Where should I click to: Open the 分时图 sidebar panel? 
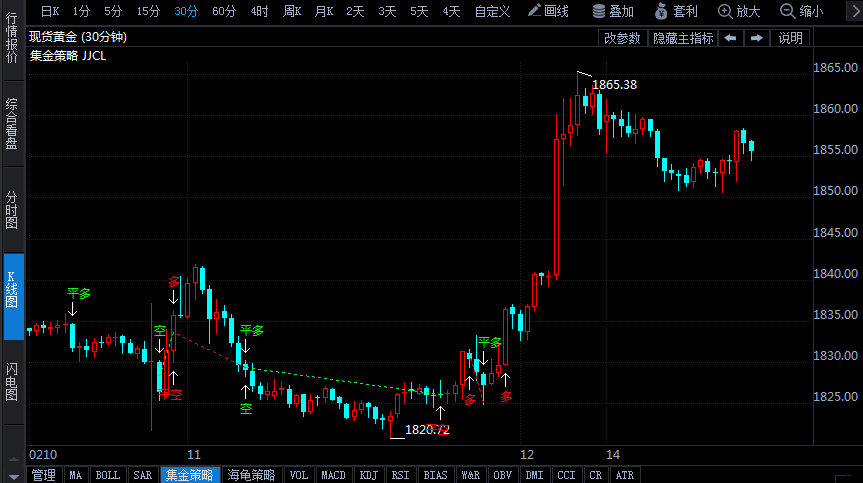[x=12, y=210]
